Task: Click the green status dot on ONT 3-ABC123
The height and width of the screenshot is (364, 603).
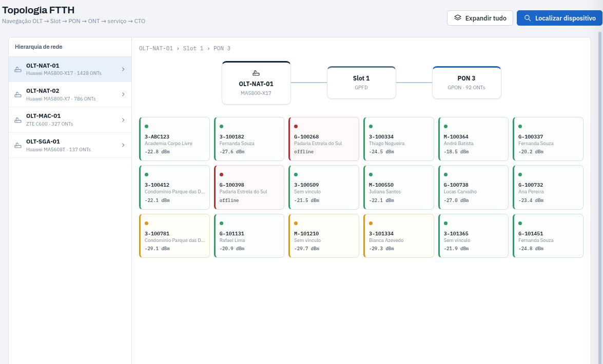Action: pyautogui.click(x=147, y=127)
